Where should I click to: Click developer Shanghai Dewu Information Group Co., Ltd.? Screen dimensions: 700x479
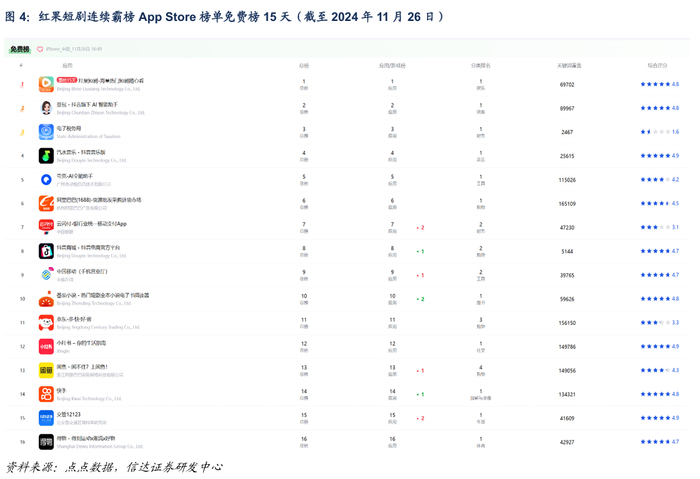[x=100, y=446]
